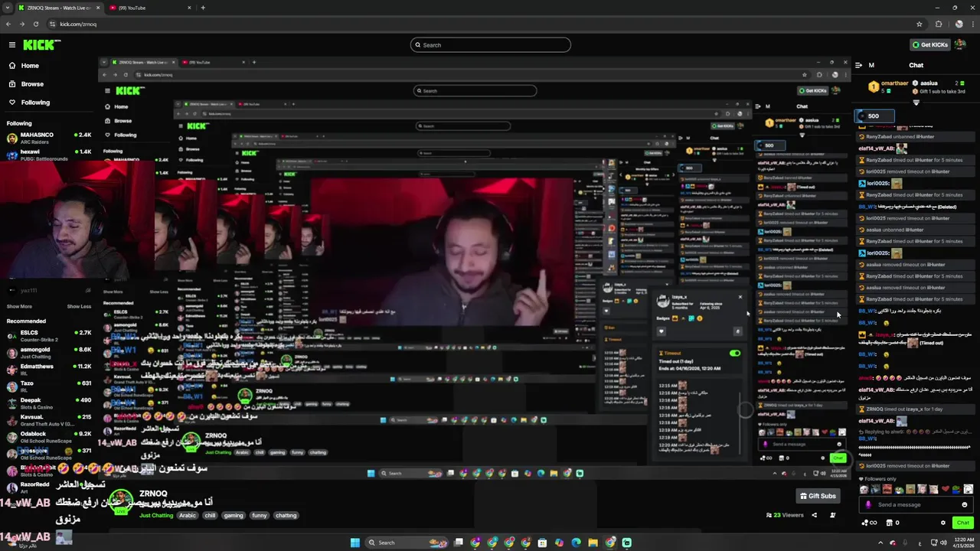Click omarthaer rank one on leaderboard
Image resolution: width=980 pixels, height=551 pixels.
888,86
